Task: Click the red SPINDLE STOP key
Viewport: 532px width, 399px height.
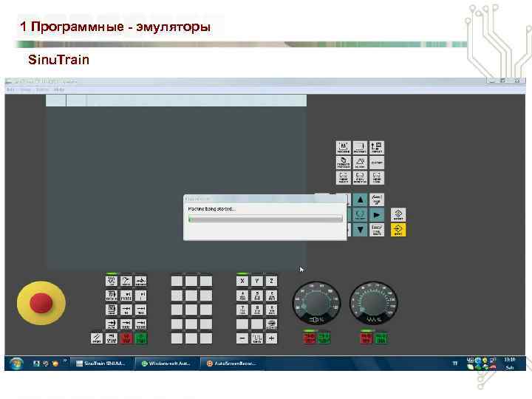Action: [x=309, y=338]
